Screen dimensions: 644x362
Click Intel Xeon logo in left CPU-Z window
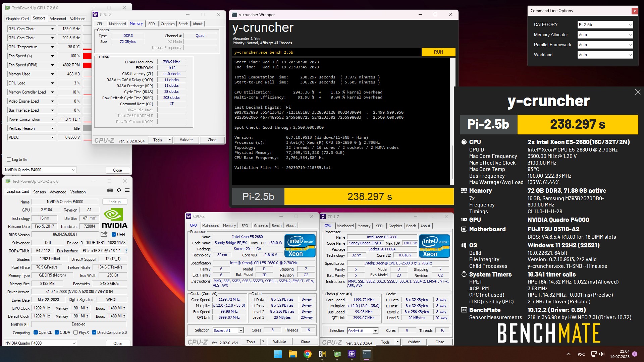[300, 246]
